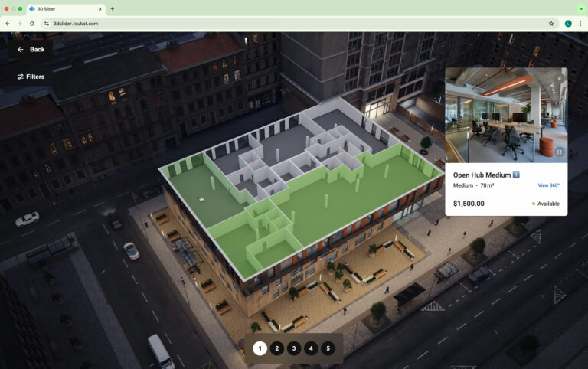Viewport: 588px width, 369px height.
Task: Switch to floor 4
Action: (x=311, y=348)
